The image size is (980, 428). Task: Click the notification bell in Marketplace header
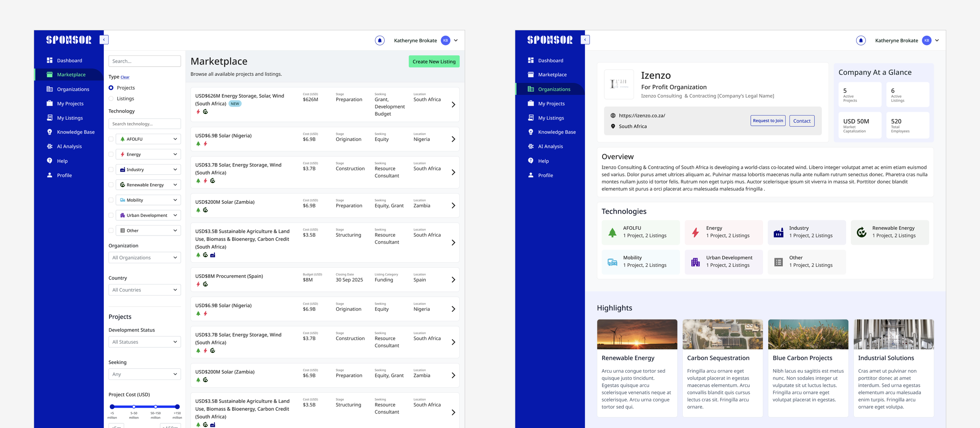[379, 40]
